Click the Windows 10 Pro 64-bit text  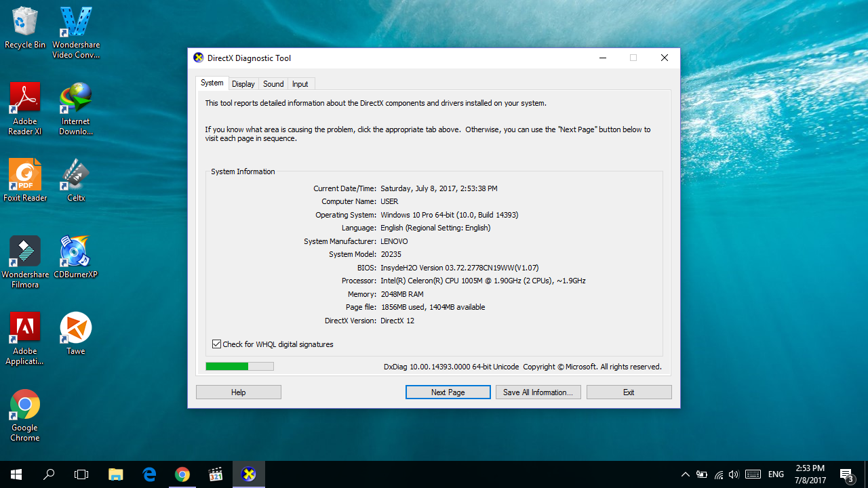(x=450, y=215)
